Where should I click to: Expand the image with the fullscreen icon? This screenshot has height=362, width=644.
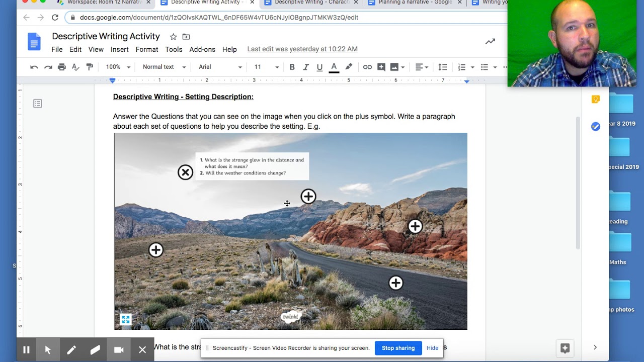click(125, 319)
